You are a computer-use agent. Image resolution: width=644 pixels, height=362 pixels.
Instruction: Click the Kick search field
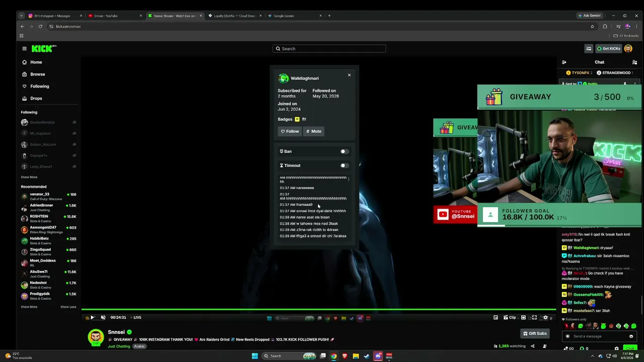point(330,49)
